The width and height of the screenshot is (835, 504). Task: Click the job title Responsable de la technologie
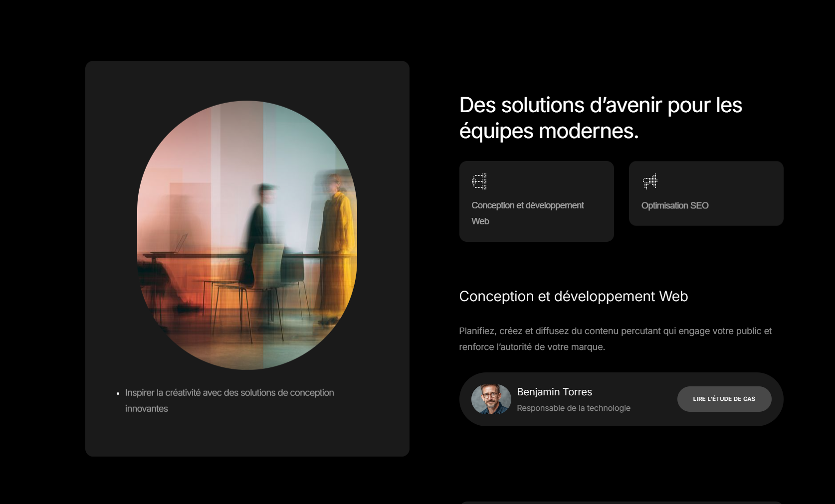coord(574,408)
